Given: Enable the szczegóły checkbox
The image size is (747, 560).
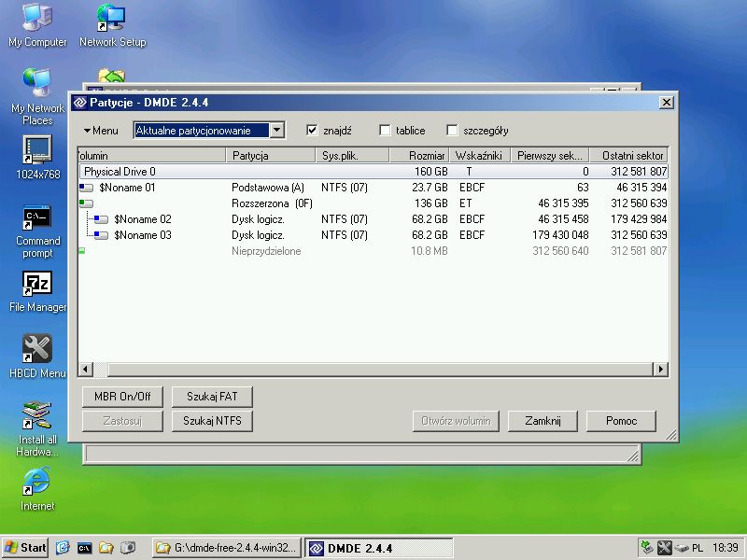Looking at the screenshot, I should tap(452, 130).
